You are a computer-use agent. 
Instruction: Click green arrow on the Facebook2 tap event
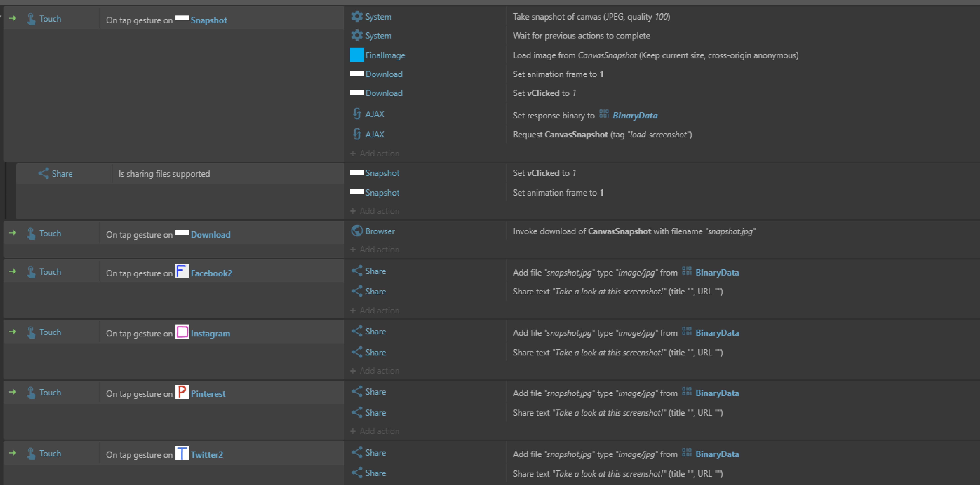pos(13,271)
